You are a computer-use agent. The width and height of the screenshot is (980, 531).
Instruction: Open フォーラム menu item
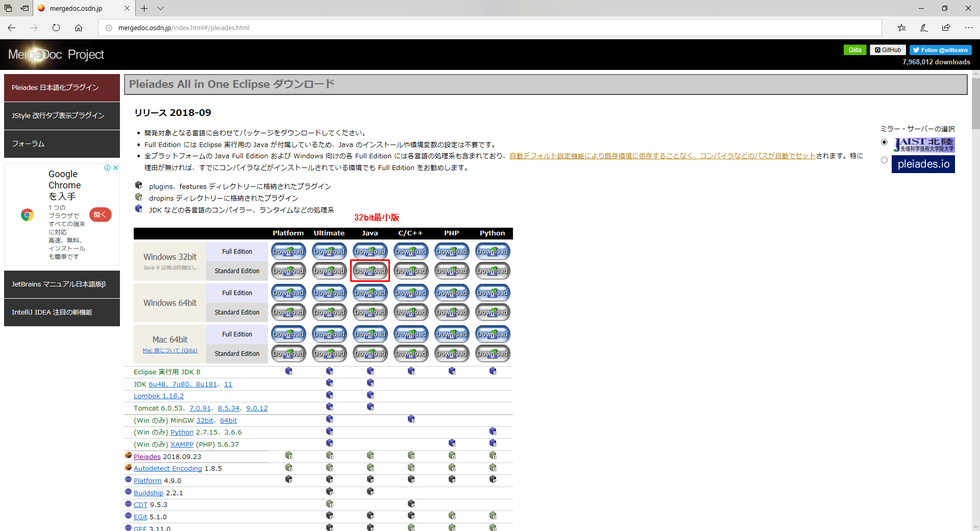[62, 144]
